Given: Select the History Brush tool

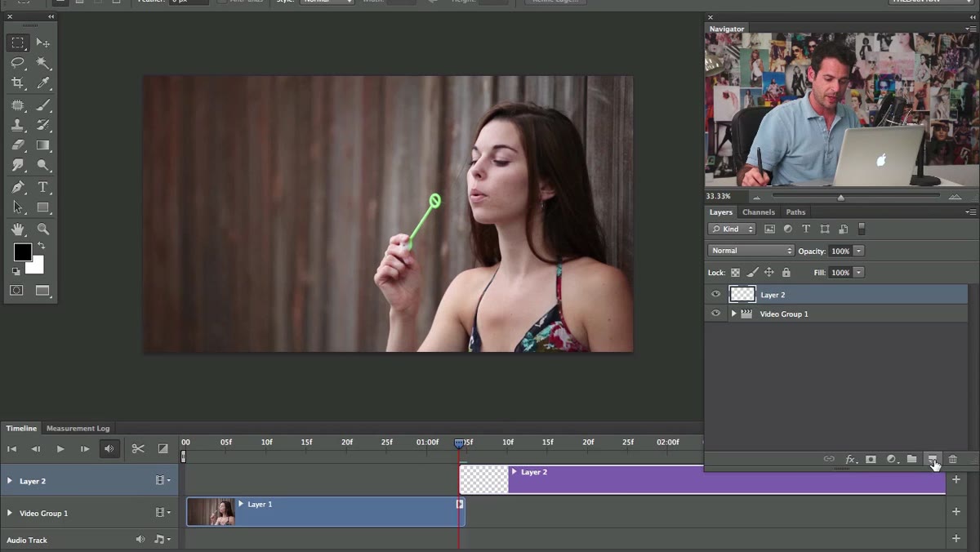Looking at the screenshot, I should [43, 125].
